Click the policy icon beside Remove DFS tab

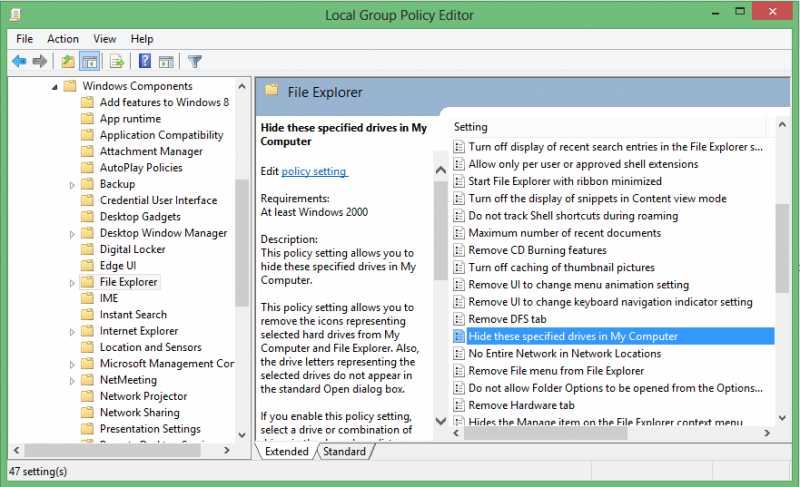pyautogui.click(x=459, y=319)
